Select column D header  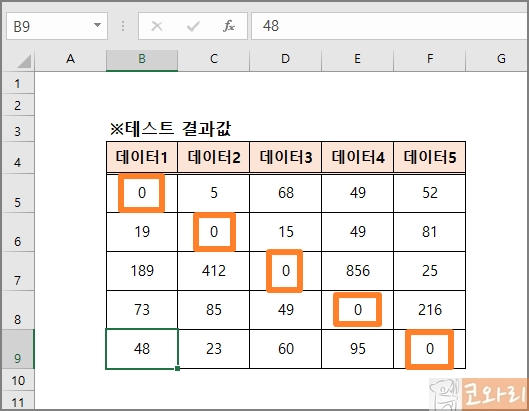pyautogui.click(x=285, y=59)
